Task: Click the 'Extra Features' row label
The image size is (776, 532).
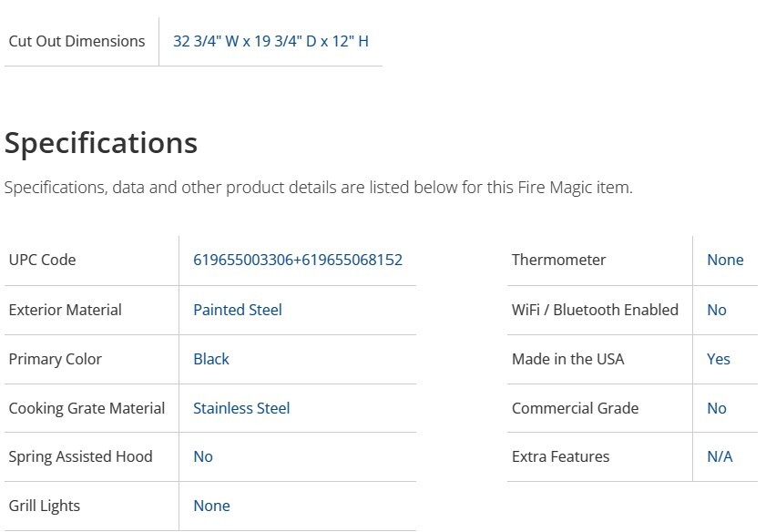Action: (x=560, y=456)
